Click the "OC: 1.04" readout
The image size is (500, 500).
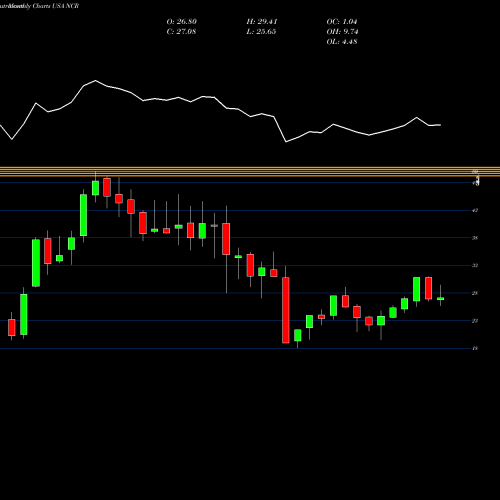pyautogui.click(x=342, y=22)
